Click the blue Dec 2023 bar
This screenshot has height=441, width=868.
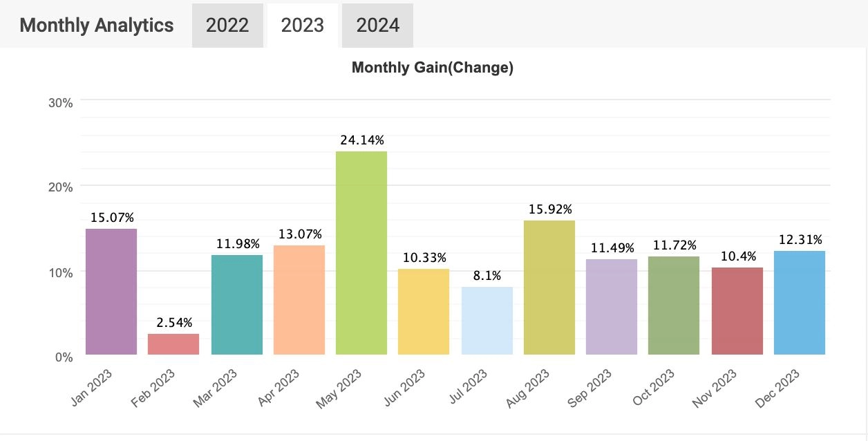[800, 303]
